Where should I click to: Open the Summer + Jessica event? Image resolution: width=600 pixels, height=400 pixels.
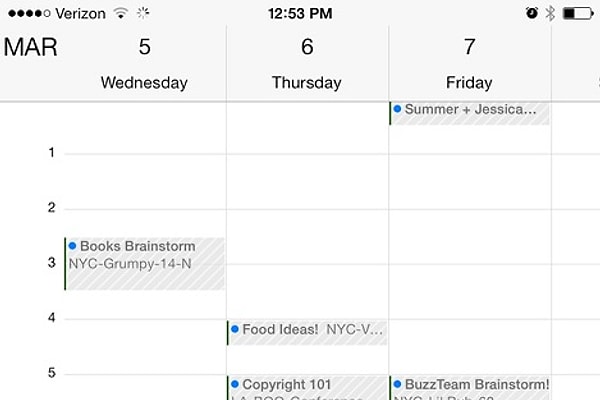click(470, 113)
